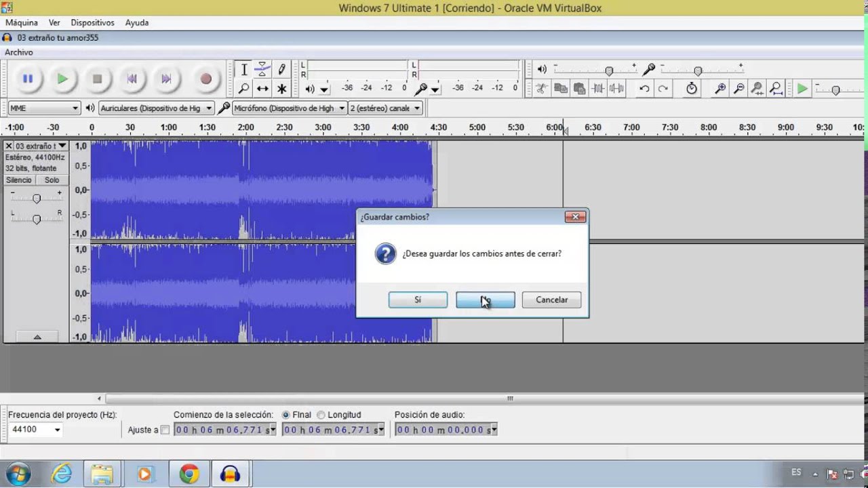Image resolution: width=868 pixels, height=488 pixels.
Task: Click Sí to save changes
Action: click(418, 300)
